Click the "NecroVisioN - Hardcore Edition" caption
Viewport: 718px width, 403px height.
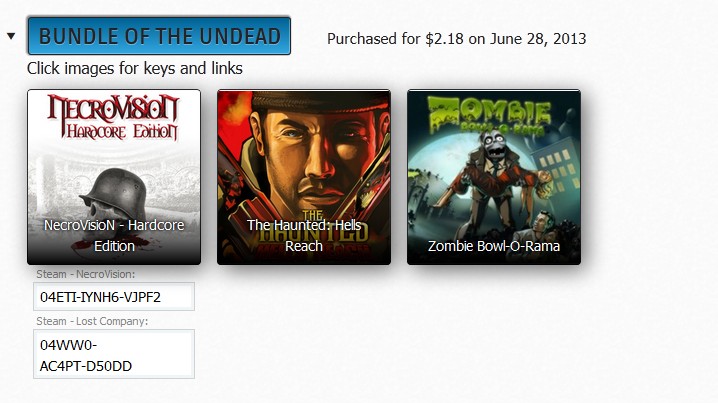(x=114, y=235)
